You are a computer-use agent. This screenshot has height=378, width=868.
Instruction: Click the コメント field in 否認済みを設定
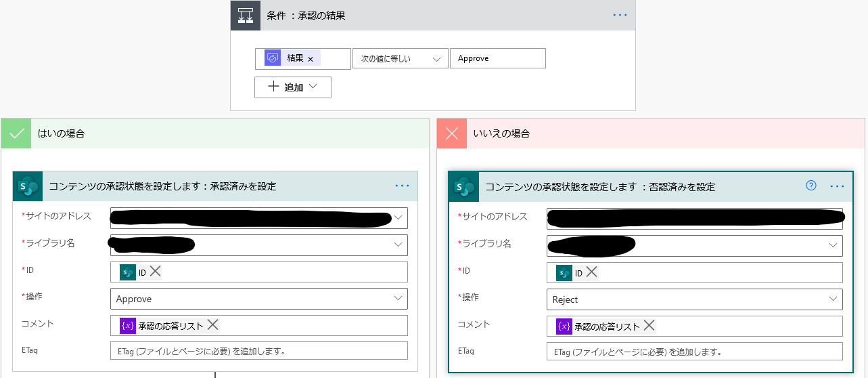(x=695, y=327)
